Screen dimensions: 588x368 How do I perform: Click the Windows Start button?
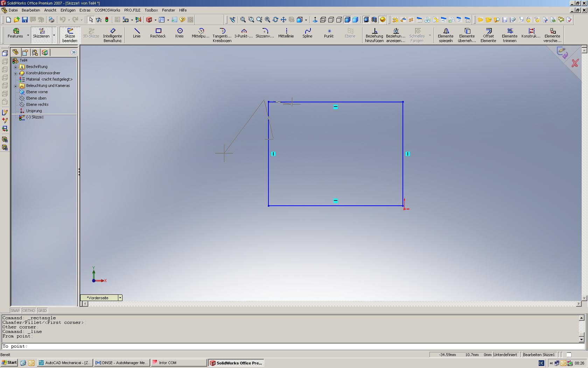coord(9,363)
